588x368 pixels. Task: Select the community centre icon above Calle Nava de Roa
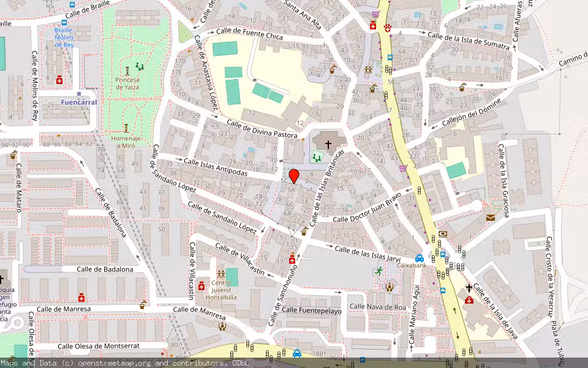point(390,287)
